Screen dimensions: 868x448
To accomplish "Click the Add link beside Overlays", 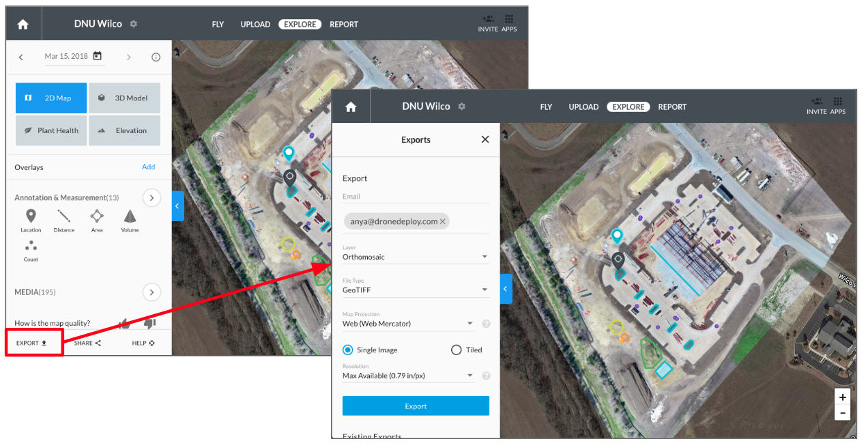I will (148, 167).
